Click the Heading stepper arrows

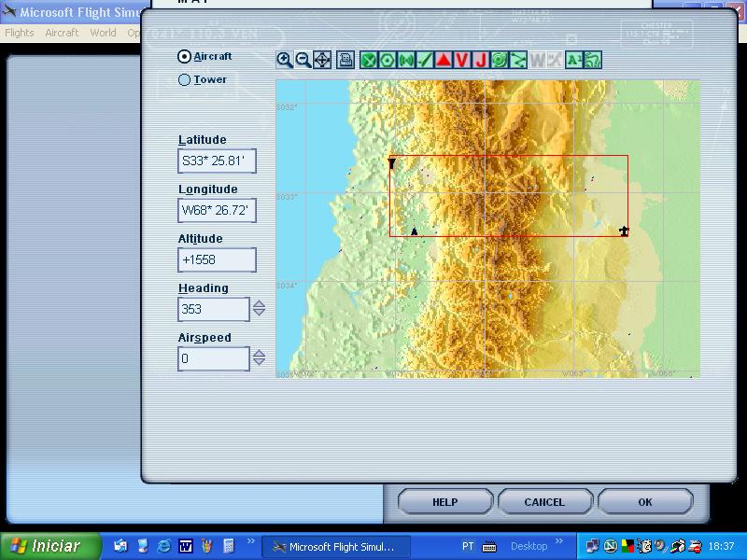click(x=259, y=309)
